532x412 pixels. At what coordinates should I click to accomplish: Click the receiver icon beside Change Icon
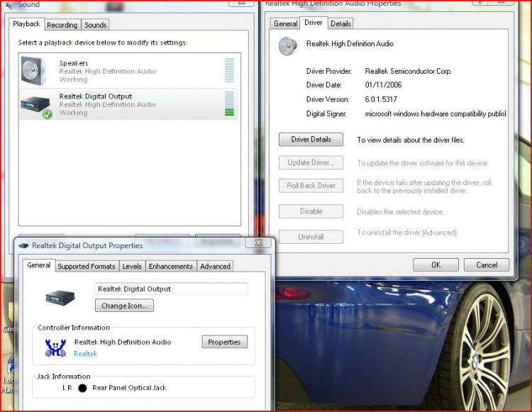[60, 297]
